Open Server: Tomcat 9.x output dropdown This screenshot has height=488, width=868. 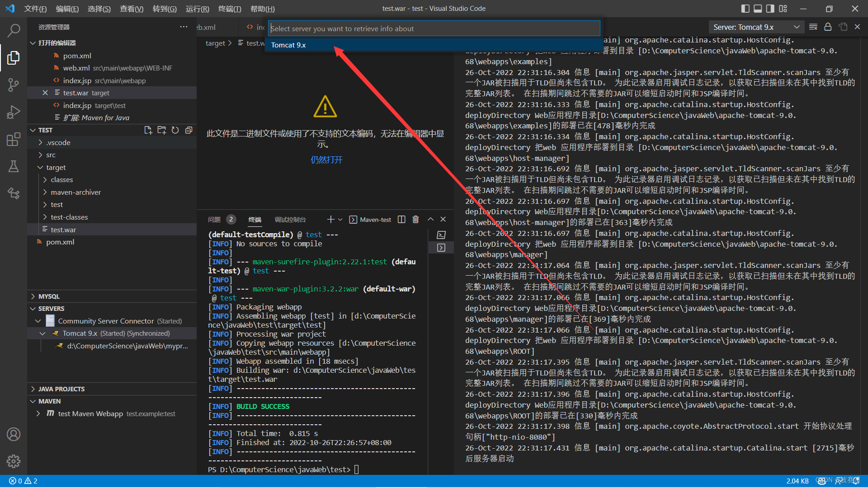(756, 27)
